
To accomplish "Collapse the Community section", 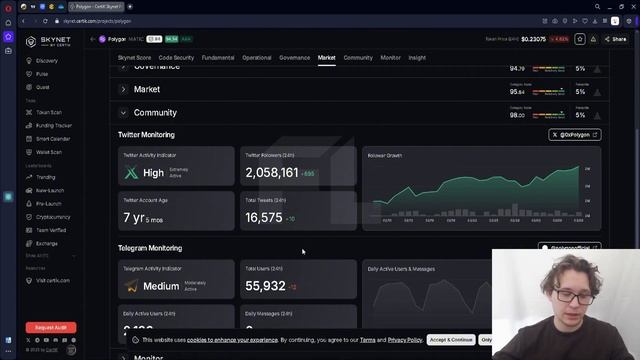I will coord(123,113).
